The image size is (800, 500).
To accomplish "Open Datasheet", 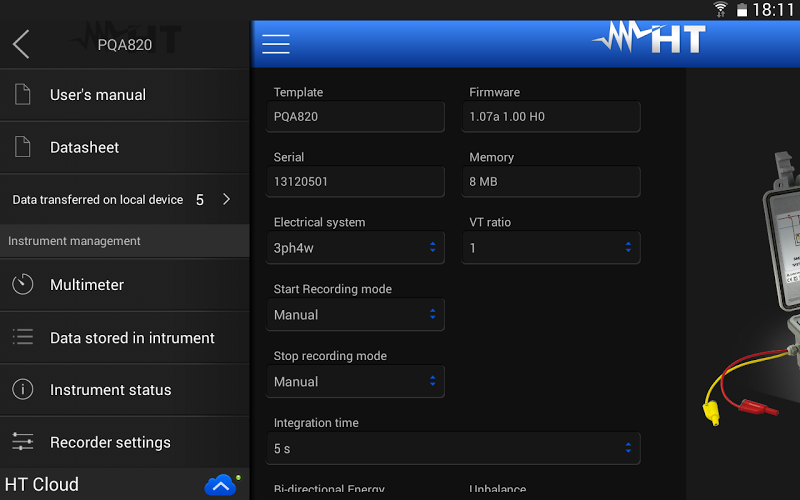I will (x=124, y=147).
